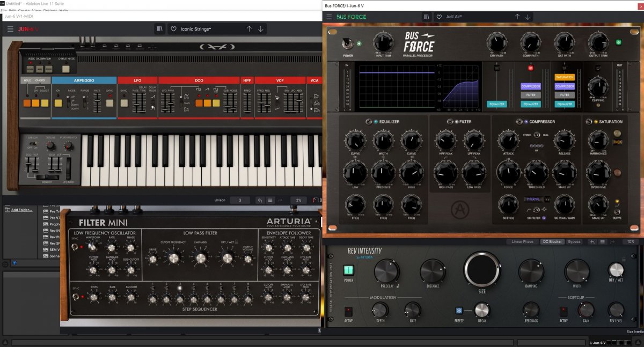644x347 pixels.
Task: Click the Jun-6 V zoom 2% value
Action: click(x=298, y=200)
